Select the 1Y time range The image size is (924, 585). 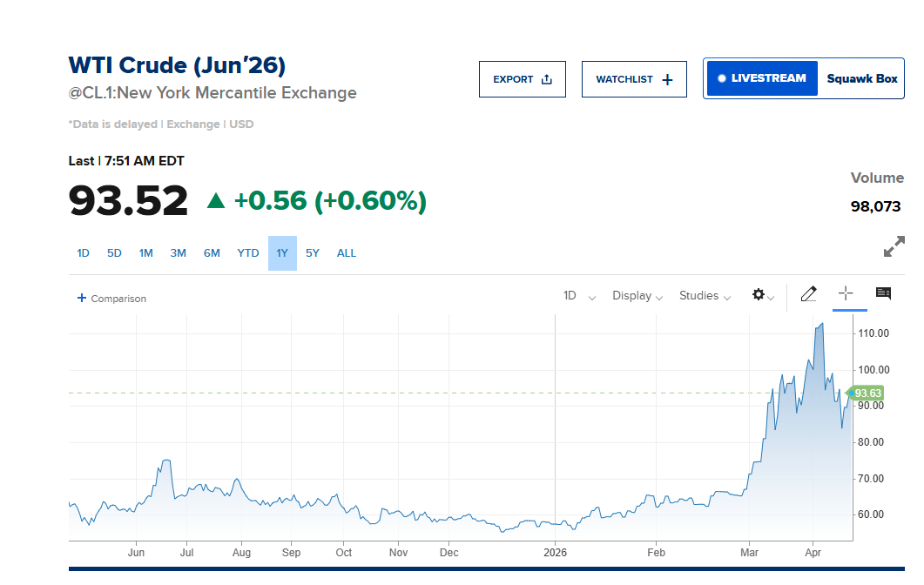click(x=282, y=253)
